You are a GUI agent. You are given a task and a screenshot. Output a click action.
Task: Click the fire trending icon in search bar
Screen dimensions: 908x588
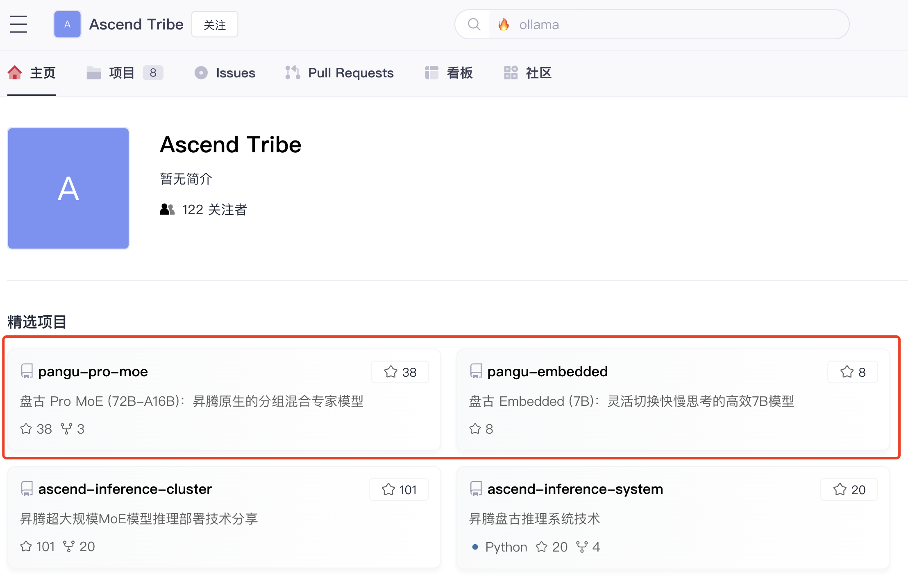(x=504, y=24)
